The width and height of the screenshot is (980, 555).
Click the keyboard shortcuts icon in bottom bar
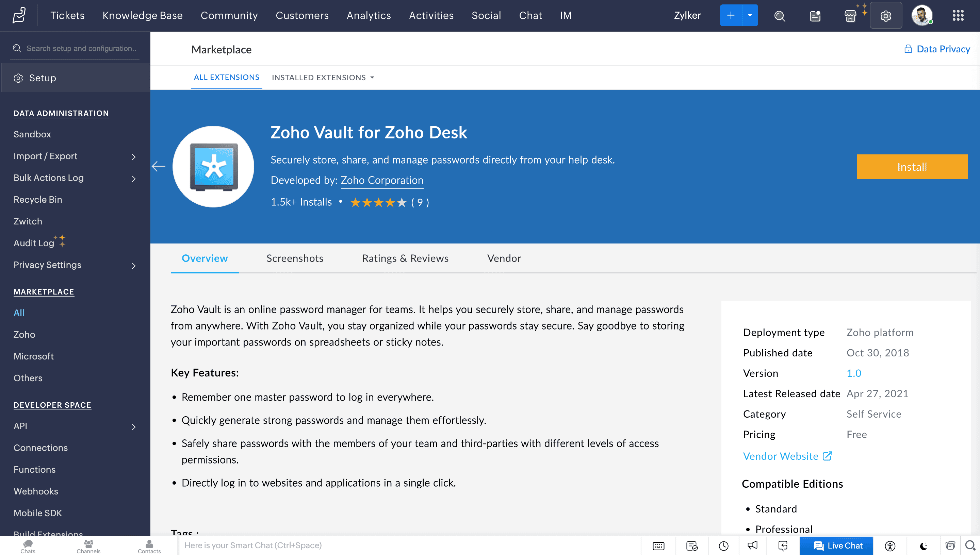click(658, 546)
